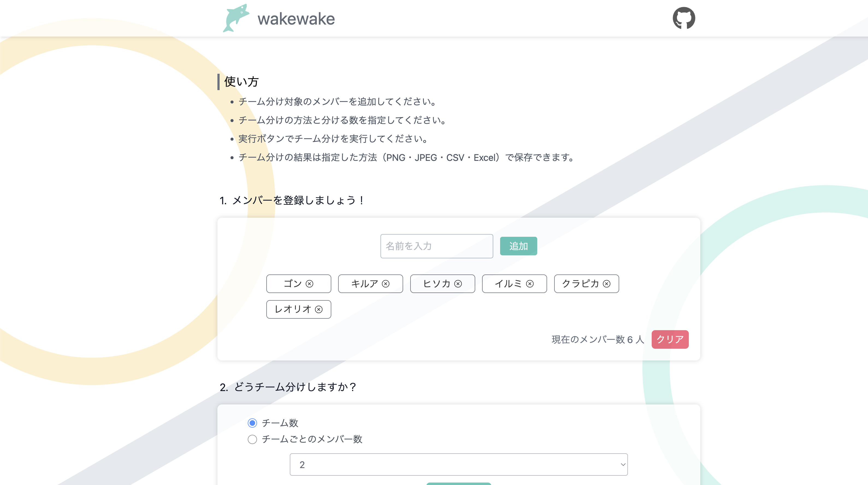Click the クラピカ member tag
This screenshot has width=868, height=485.
click(x=580, y=284)
